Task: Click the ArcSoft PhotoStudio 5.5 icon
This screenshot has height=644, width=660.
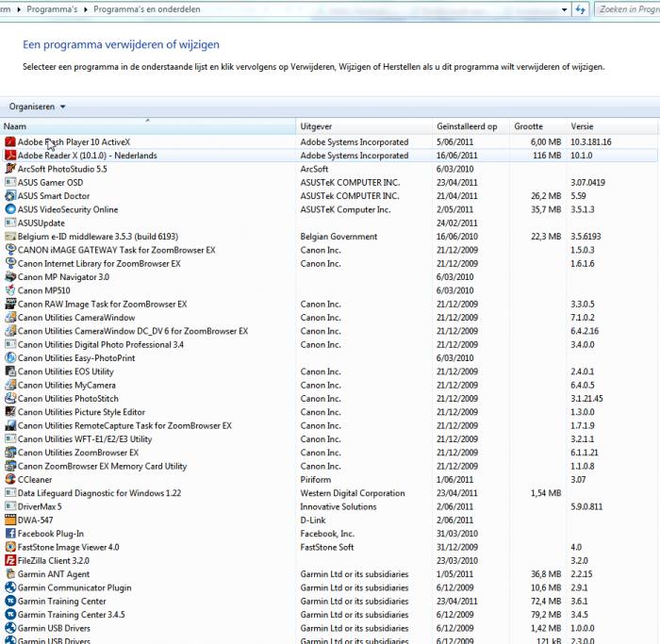Action: click(10, 169)
